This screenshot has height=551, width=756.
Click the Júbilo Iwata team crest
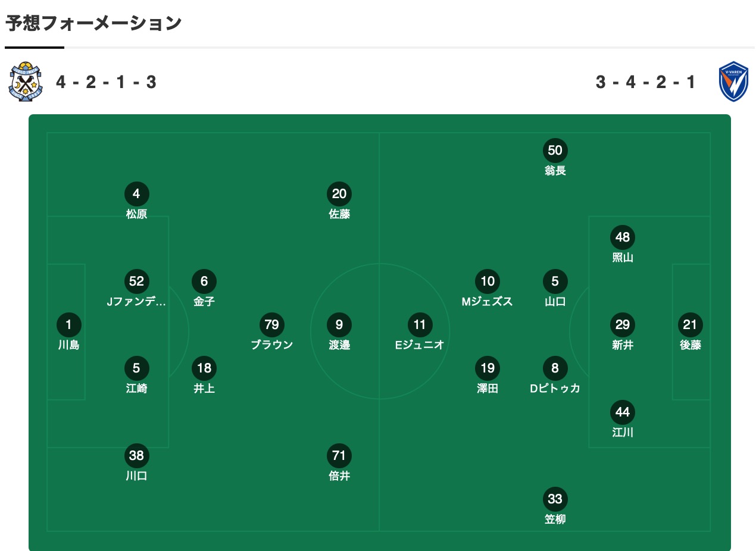click(x=26, y=82)
